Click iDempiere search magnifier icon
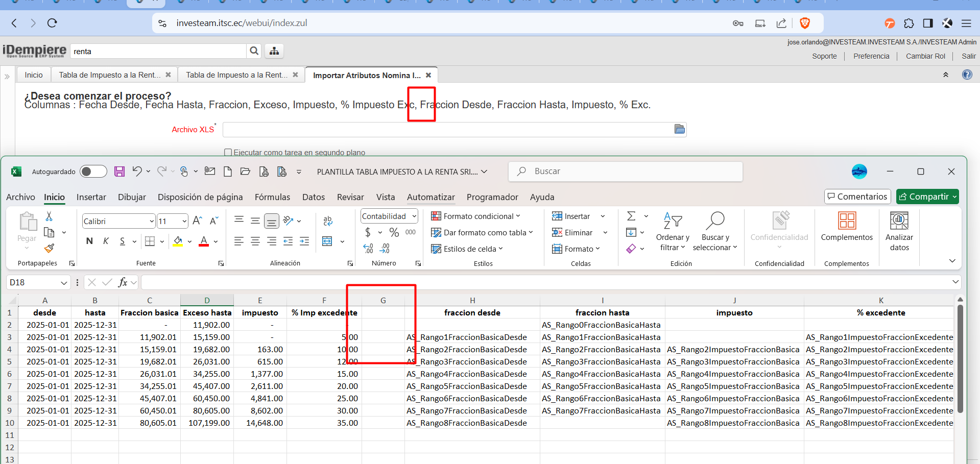Screen dimensions: 980x464 [x=254, y=51]
